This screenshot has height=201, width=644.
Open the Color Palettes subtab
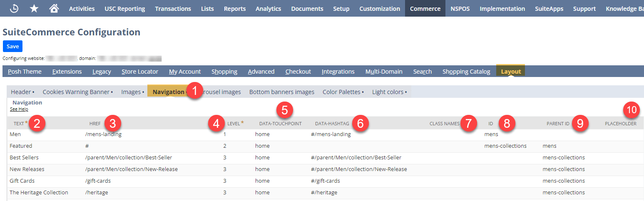coord(343,92)
